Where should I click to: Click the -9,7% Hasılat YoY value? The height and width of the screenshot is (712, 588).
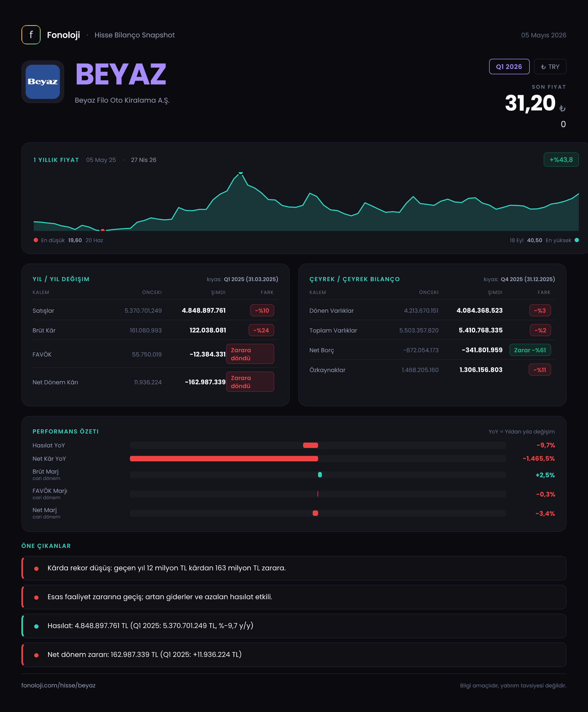point(546,445)
